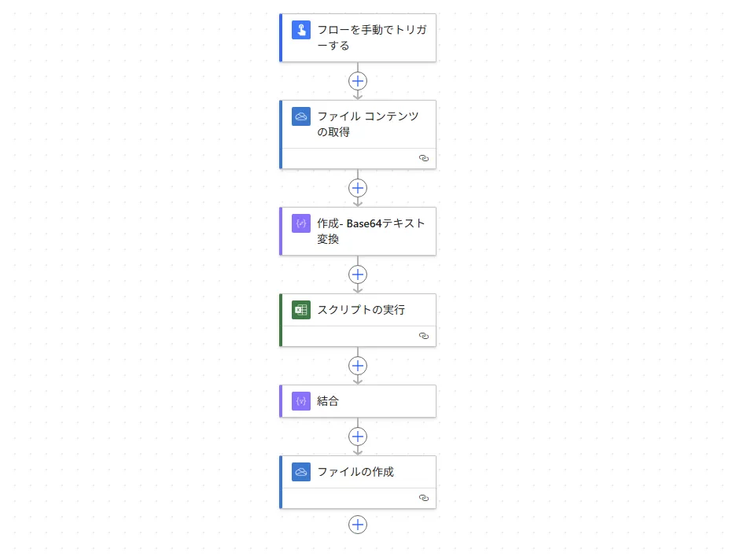
Task: Click the purple compose icon for Base64テキスト変換
Action: coord(301,223)
